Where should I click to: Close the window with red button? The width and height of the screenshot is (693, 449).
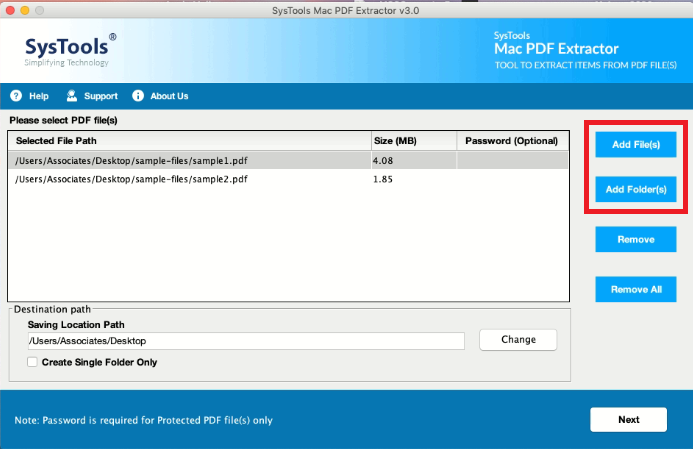tap(10, 10)
